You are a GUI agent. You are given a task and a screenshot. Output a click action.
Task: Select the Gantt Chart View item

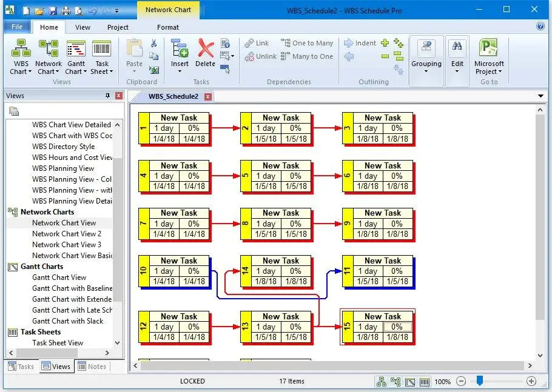click(x=59, y=277)
